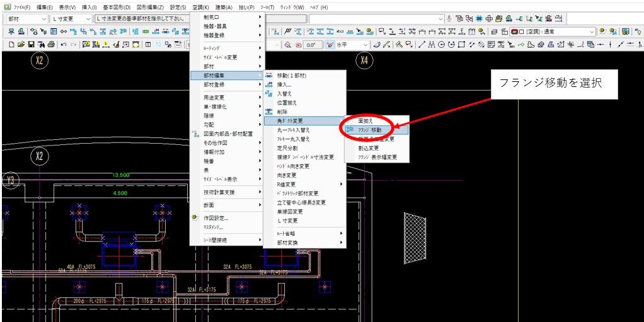Screen dimensions: 644x322
Task: Click the hammer tool icon
Action: [399, 44]
